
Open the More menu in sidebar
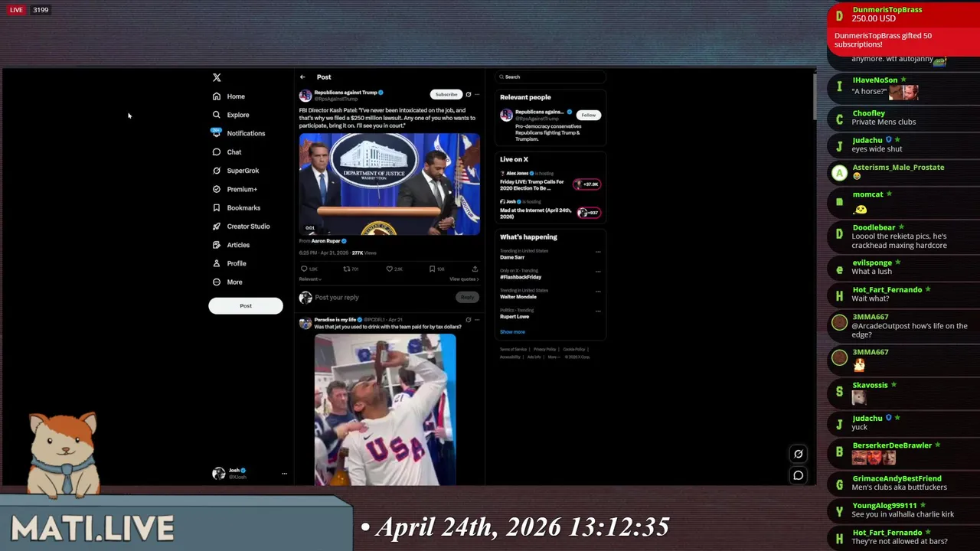(x=227, y=282)
